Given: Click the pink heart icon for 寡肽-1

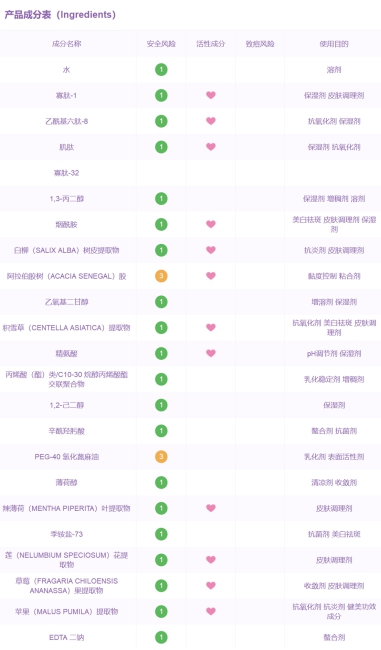Looking at the screenshot, I should point(211,95).
